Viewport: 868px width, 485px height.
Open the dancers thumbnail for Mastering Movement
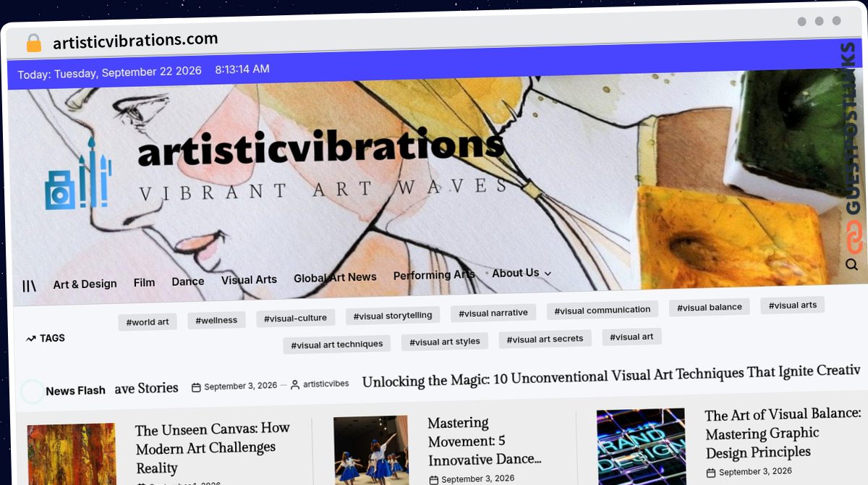[x=371, y=450]
